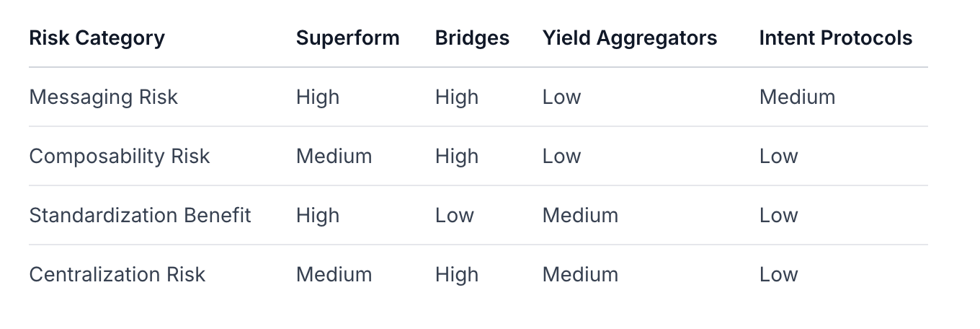This screenshot has height=329, width=980.
Task: Select Bridges' Composability Risk High cell
Action: click(456, 157)
